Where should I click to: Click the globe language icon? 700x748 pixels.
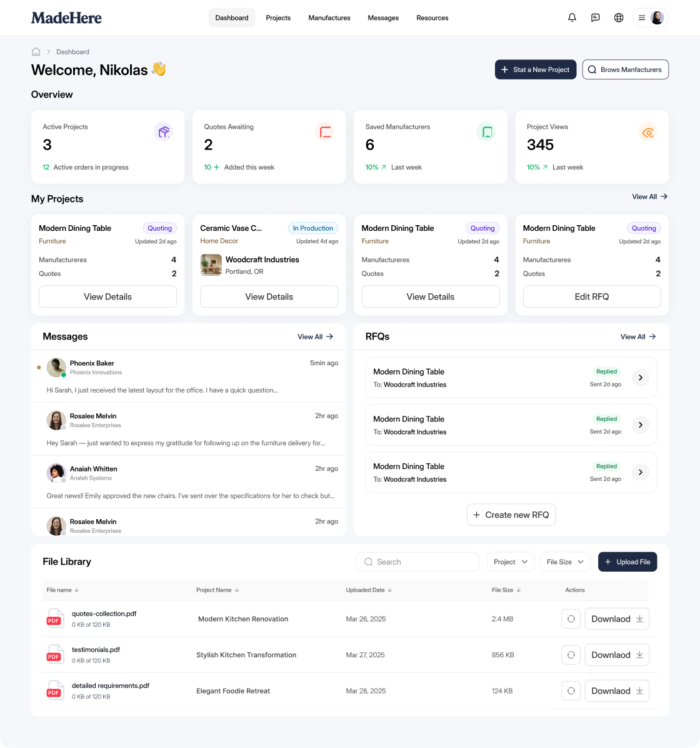coord(619,18)
